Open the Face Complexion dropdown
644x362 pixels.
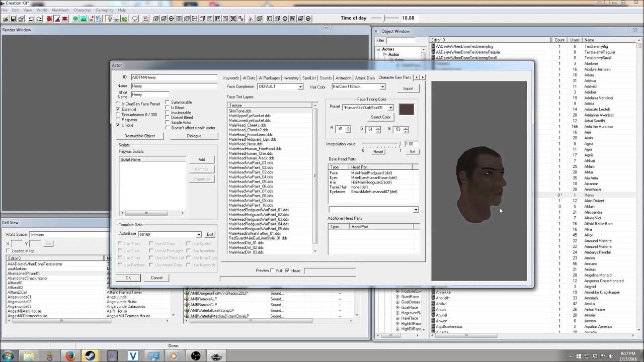pyautogui.click(x=300, y=86)
